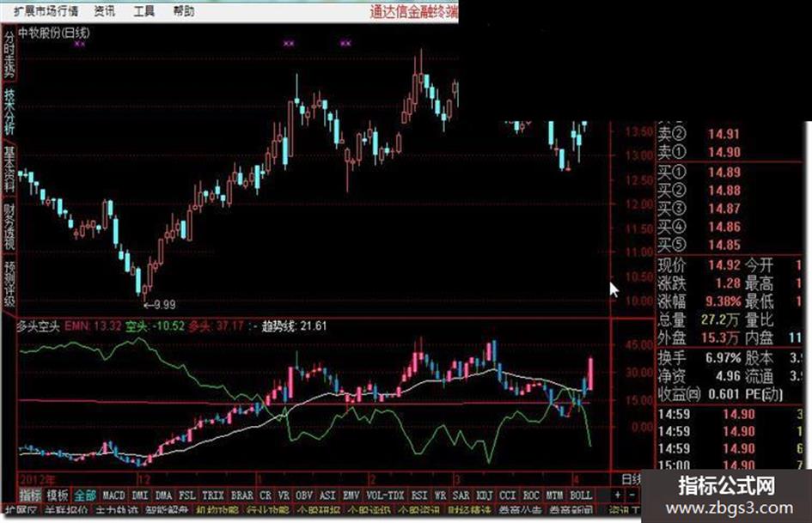Click the 买③ price 14.87
812x523 pixels.
tap(724, 209)
